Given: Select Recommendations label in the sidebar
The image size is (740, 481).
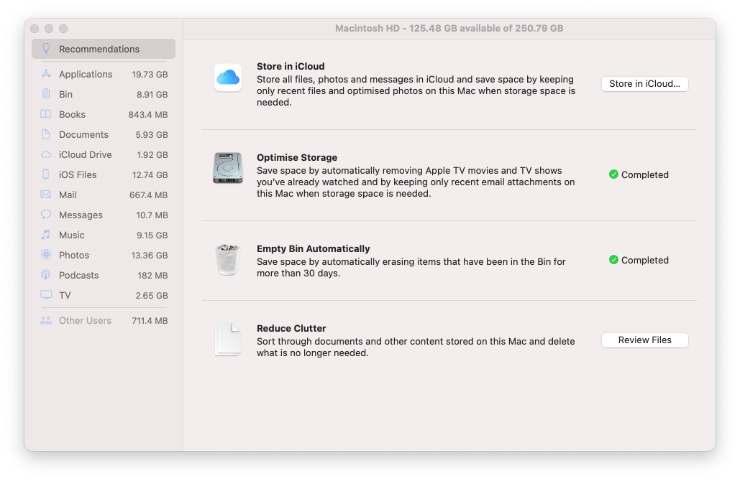Looking at the screenshot, I should [99, 49].
